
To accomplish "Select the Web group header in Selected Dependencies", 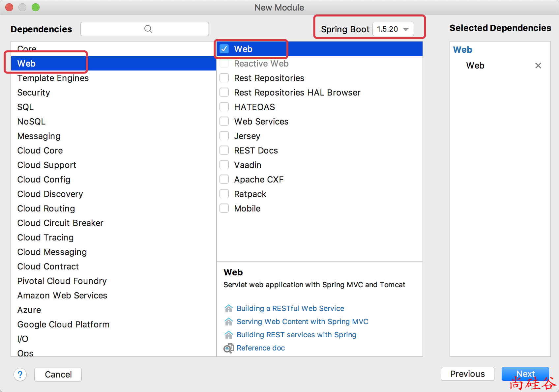I will 462,50.
